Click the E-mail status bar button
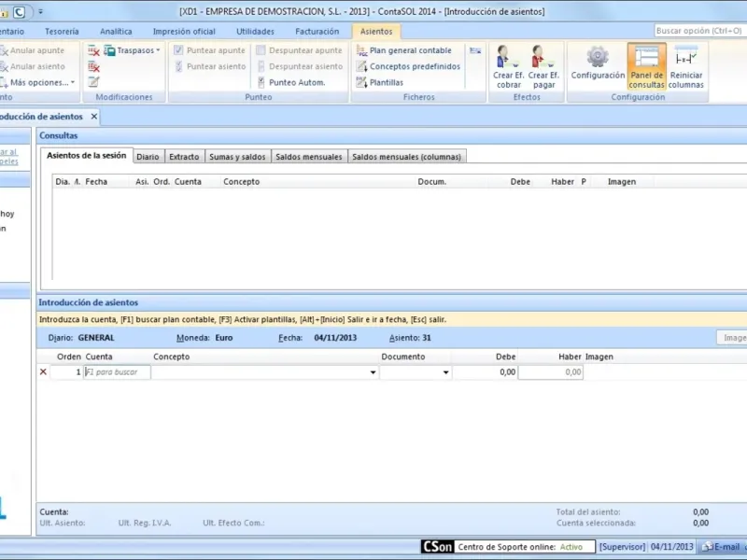This screenshot has width=747, height=560. [x=721, y=547]
